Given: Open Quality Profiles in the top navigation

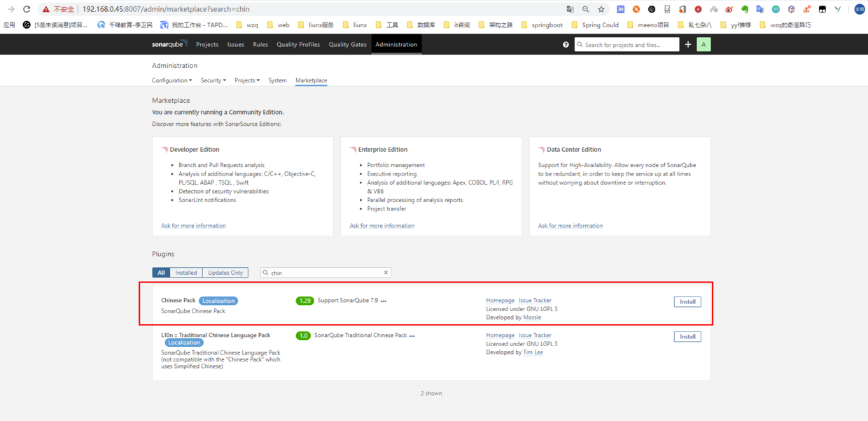Looking at the screenshot, I should pyautogui.click(x=298, y=44).
